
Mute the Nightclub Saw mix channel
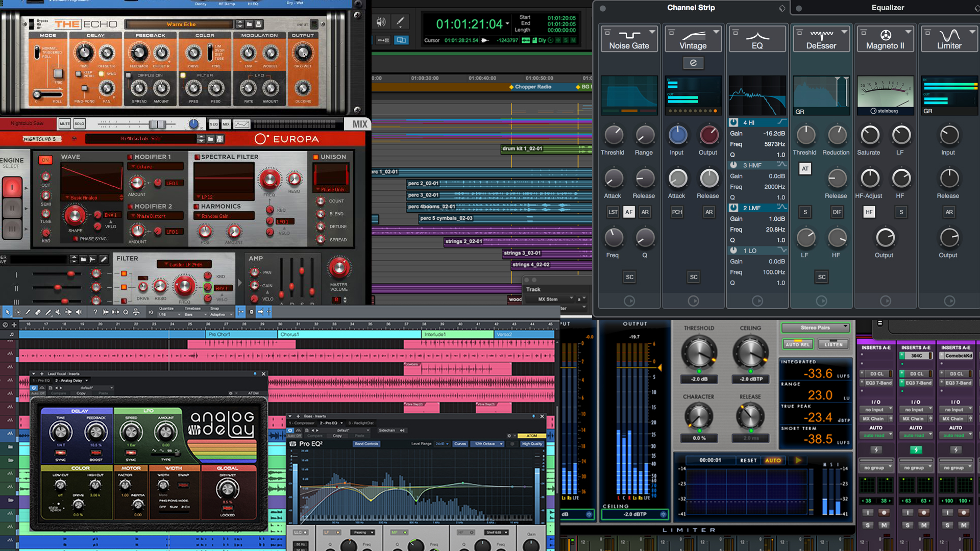point(64,124)
